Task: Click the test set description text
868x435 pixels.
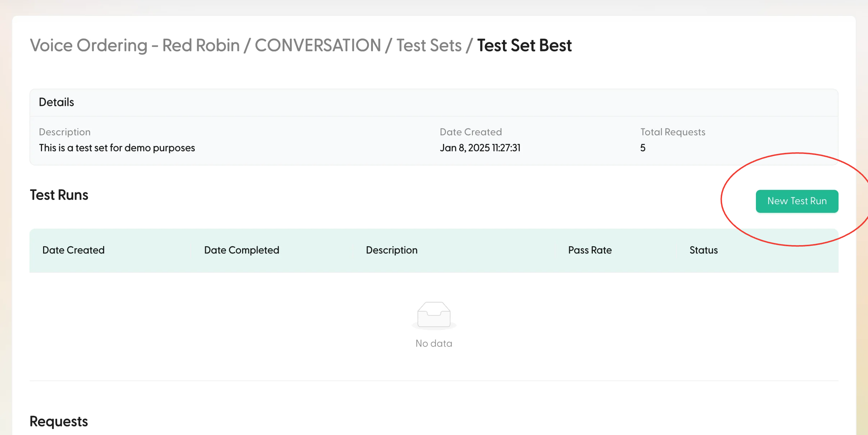Action: tap(117, 148)
